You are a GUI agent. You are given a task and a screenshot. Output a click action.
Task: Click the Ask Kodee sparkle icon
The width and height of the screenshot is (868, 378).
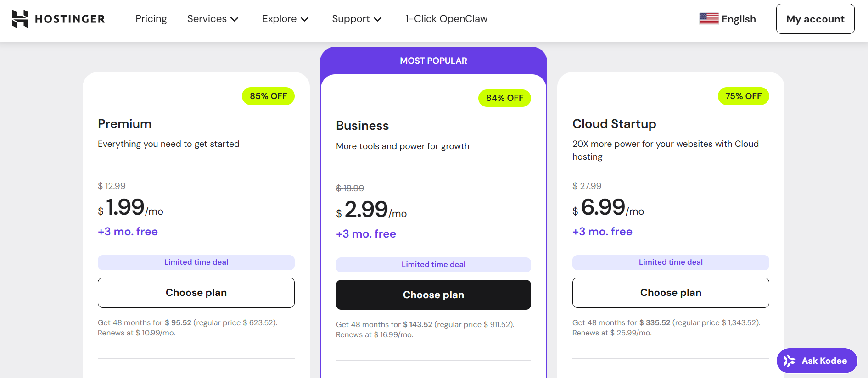pos(790,361)
